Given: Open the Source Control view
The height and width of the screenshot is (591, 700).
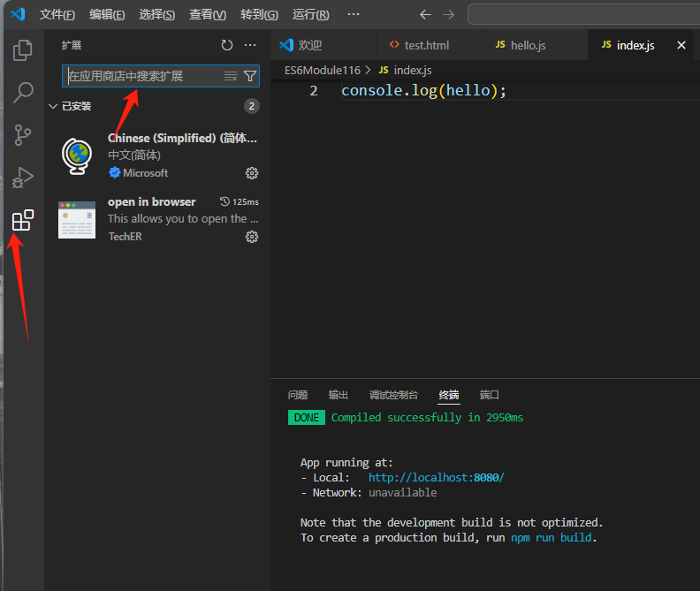Looking at the screenshot, I should coord(22,135).
